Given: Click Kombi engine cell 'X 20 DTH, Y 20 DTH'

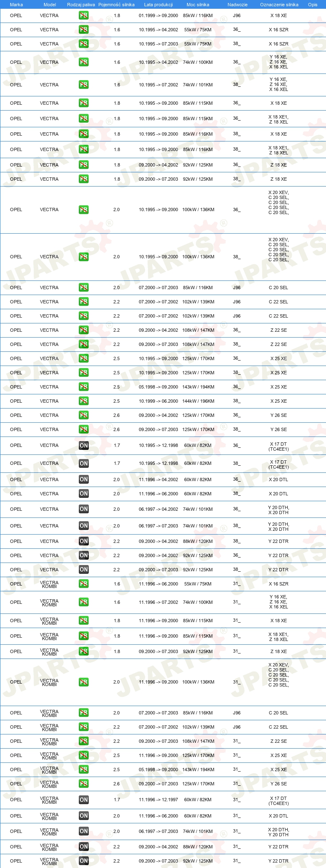Looking at the screenshot, I should (278, 832).
